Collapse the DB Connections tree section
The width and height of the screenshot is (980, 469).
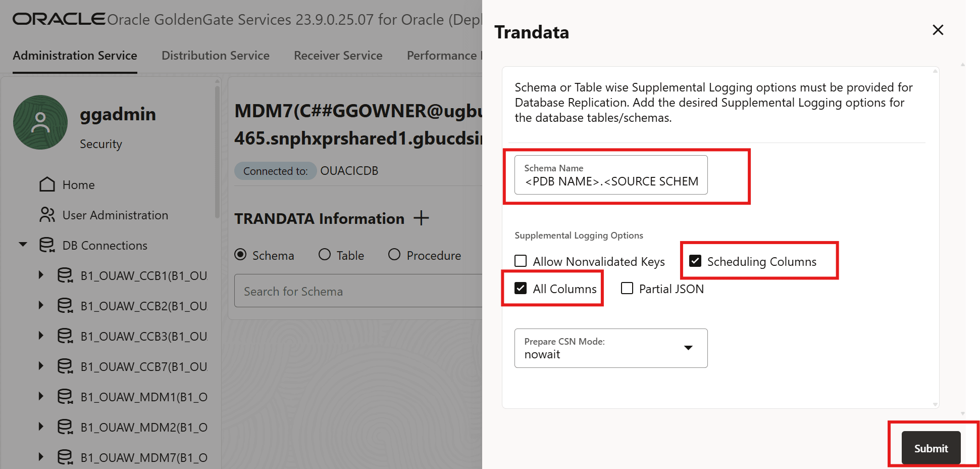(23, 244)
